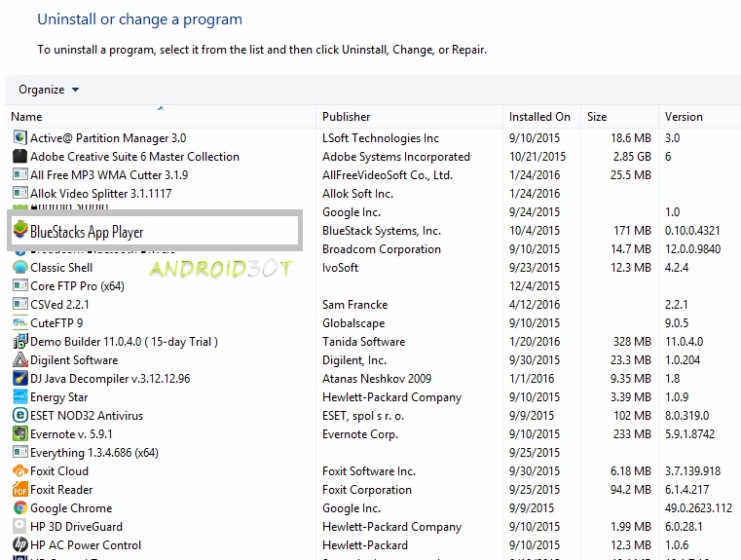This screenshot has width=741, height=560.
Task: Select the Google Chrome program name
Action: click(71, 508)
